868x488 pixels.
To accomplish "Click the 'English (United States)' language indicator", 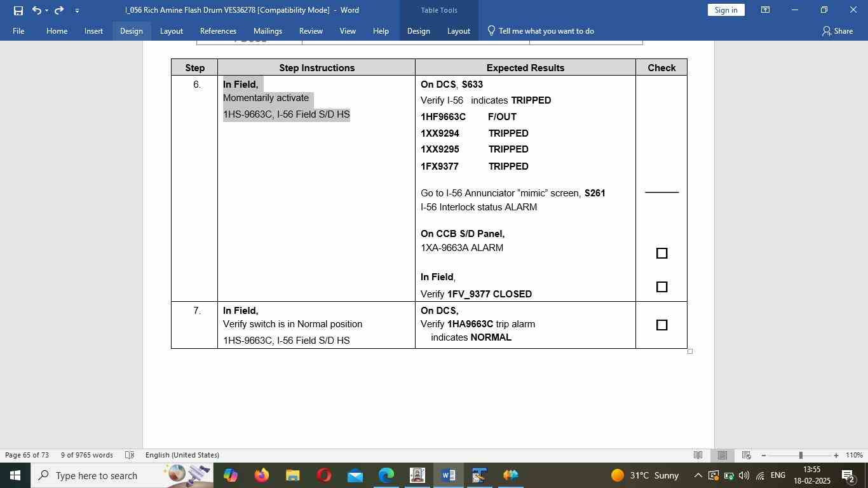I will tap(182, 455).
